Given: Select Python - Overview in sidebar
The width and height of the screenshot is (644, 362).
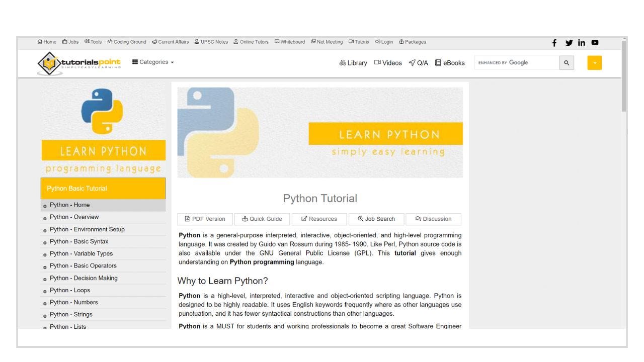Looking at the screenshot, I should 103,217.
